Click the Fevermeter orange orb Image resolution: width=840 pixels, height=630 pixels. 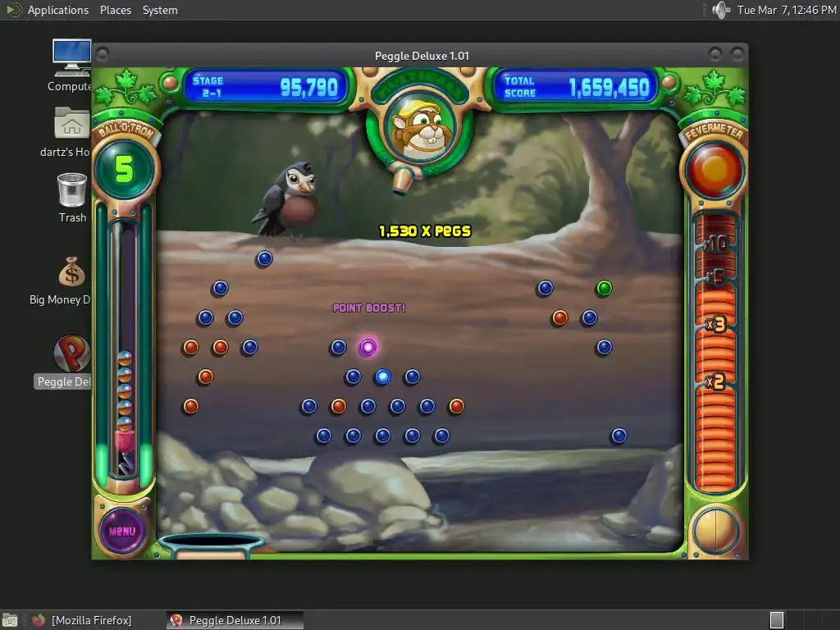714,171
